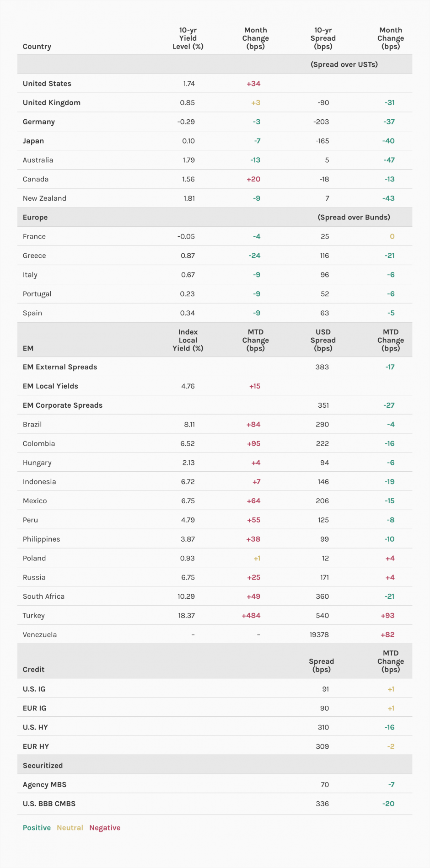Select the South Africa row label
The image size is (430, 868).
(43, 596)
